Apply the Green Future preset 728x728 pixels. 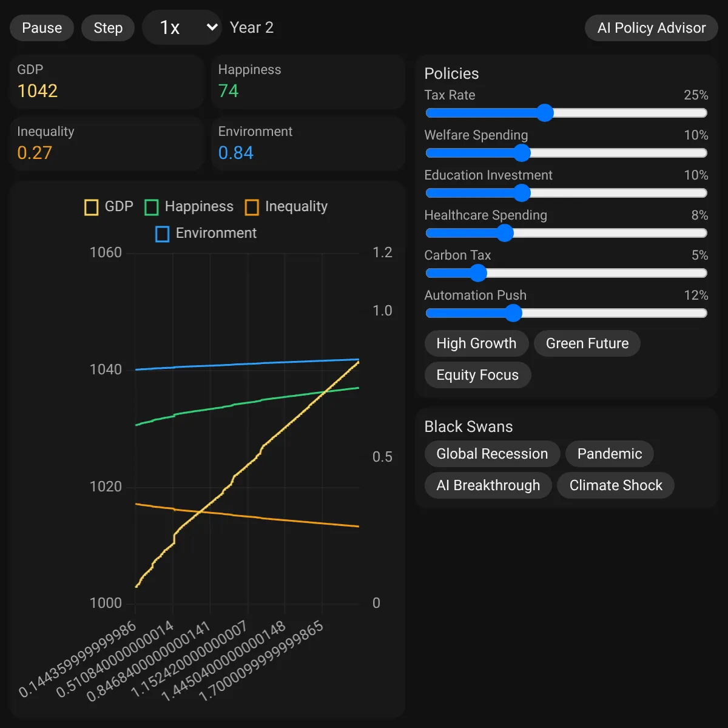point(587,343)
